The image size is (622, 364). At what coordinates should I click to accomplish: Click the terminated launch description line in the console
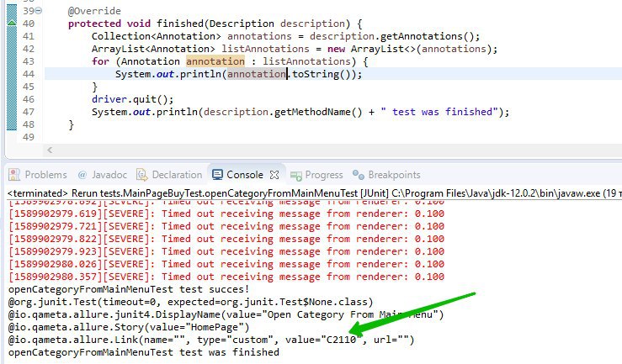tap(313, 193)
